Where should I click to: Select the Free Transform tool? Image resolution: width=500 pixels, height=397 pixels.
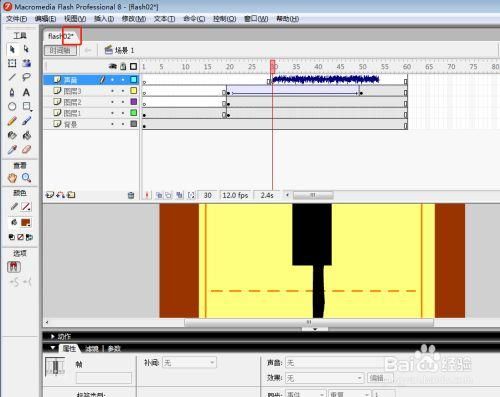[x=12, y=63]
